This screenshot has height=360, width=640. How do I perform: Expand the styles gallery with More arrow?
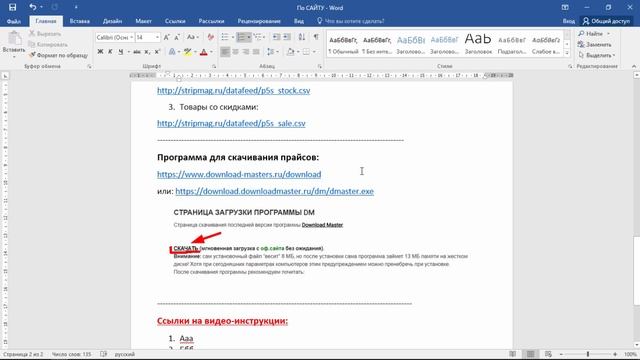point(567,53)
